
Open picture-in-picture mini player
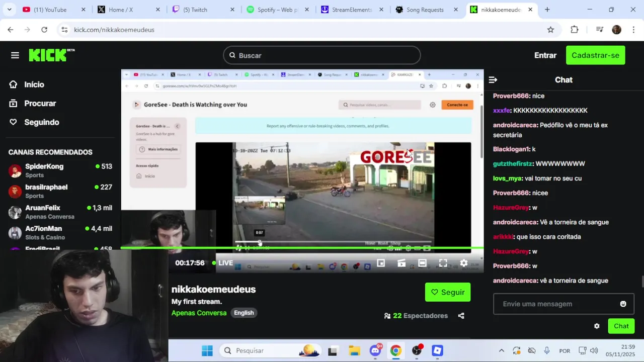pos(381,263)
